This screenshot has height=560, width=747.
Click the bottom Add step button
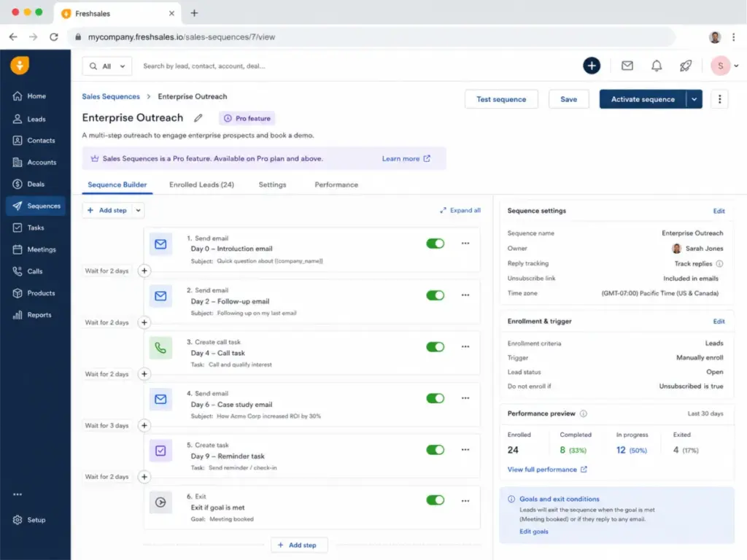299,545
